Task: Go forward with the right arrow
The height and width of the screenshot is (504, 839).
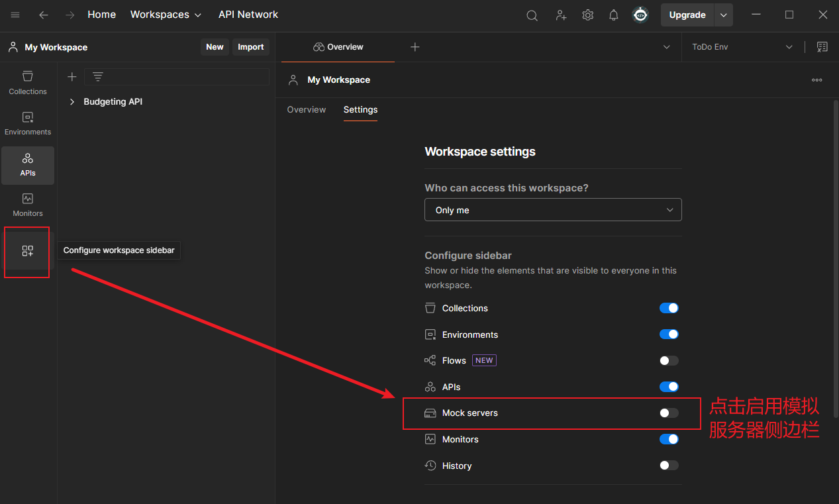Action: 70,15
